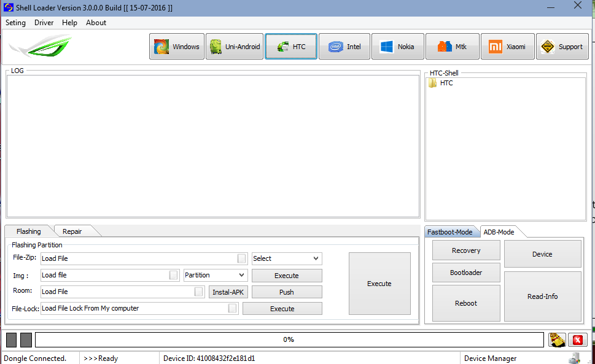Image resolution: width=595 pixels, height=364 pixels.
Task: Open the Help menu
Action: point(69,23)
